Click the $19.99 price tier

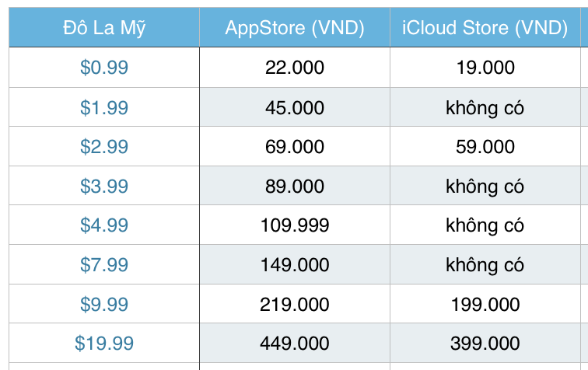tap(104, 343)
